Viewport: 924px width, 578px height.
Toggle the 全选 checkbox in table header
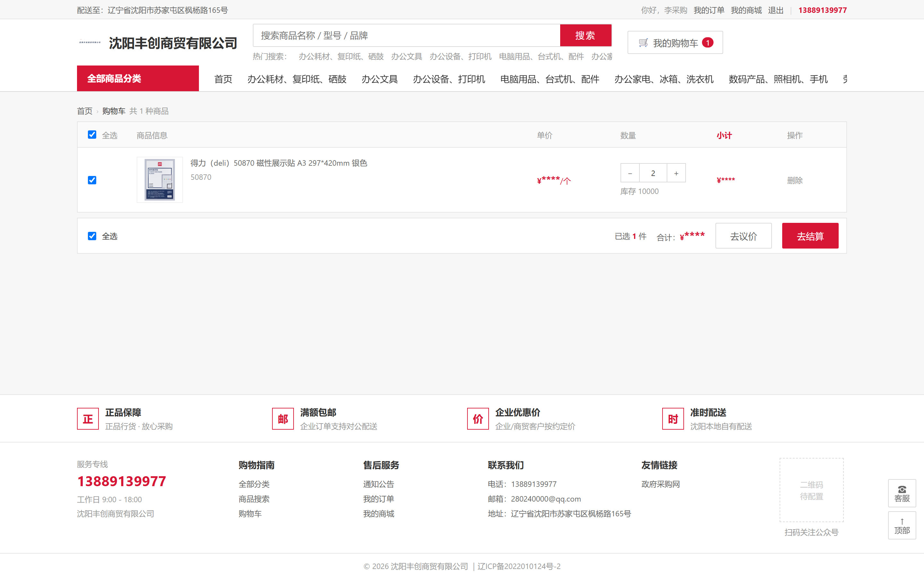click(x=92, y=135)
